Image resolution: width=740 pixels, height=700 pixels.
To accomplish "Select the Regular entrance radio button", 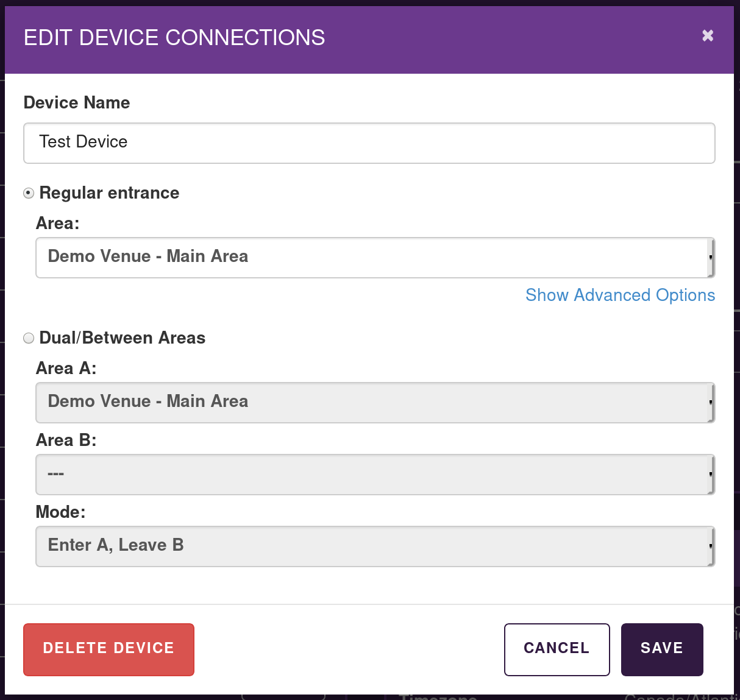I will [29, 193].
